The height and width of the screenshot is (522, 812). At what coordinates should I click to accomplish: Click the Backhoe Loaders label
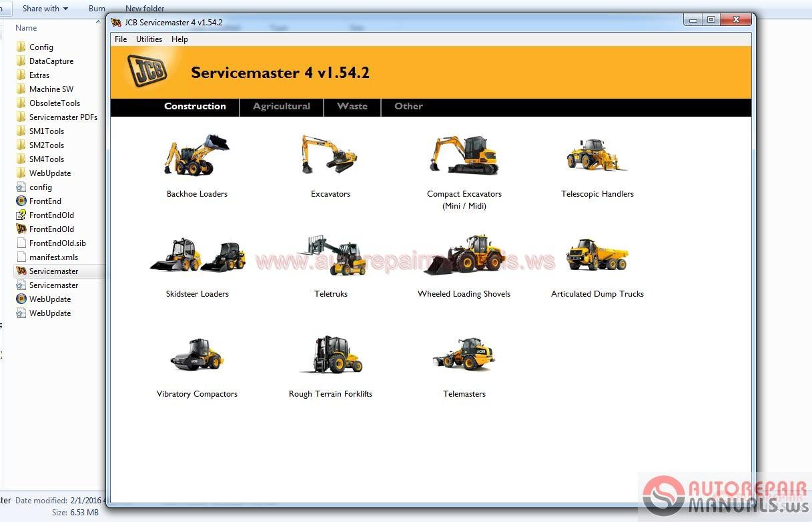point(197,194)
